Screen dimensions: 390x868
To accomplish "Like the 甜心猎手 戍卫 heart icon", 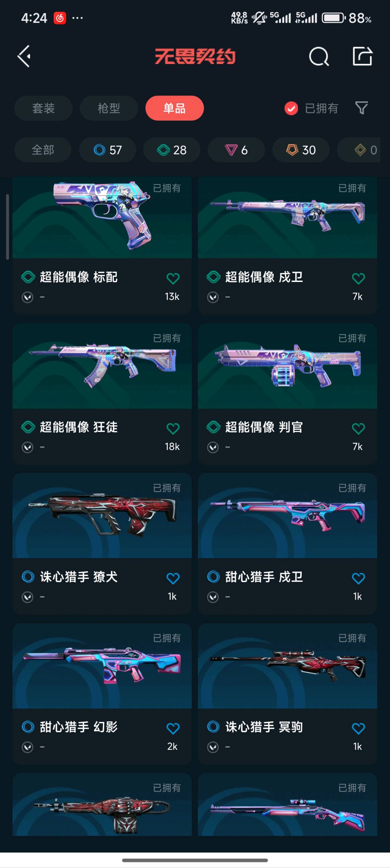I will [358, 578].
